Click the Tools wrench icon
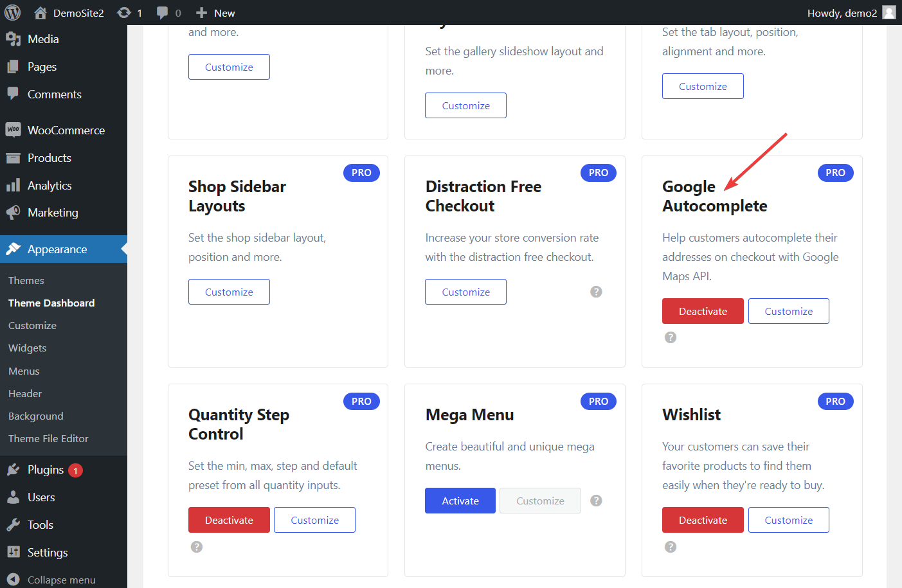 13,525
